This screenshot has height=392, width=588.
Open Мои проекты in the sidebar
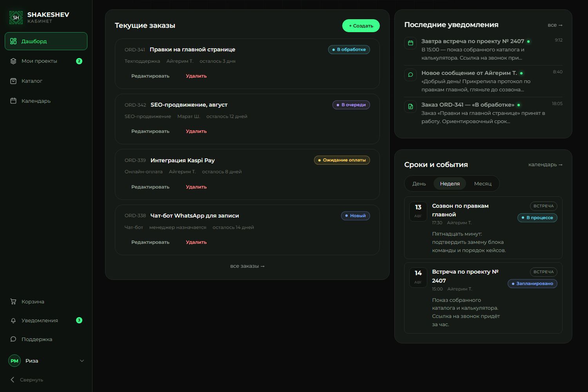point(46,61)
